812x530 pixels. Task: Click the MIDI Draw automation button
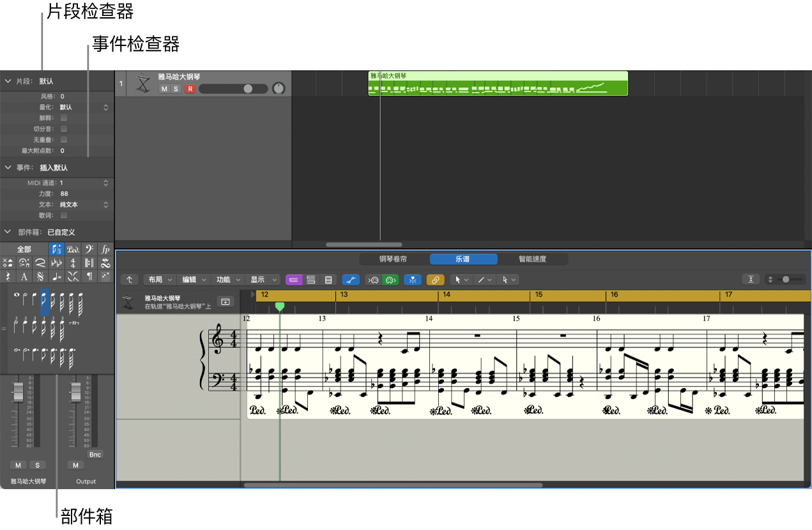coord(351,280)
